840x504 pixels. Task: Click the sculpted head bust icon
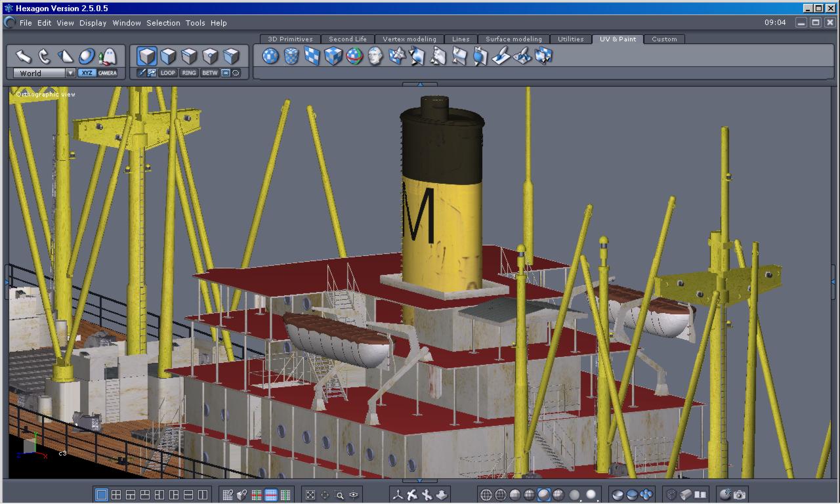(x=375, y=56)
